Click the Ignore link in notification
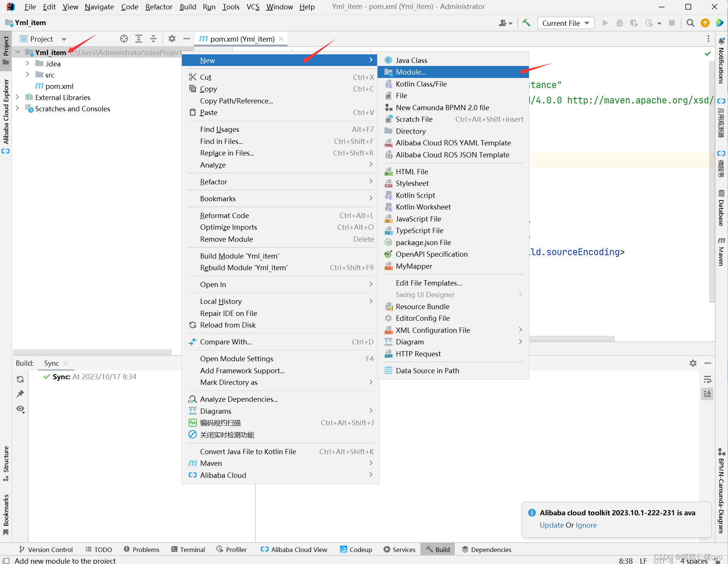 pos(586,525)
